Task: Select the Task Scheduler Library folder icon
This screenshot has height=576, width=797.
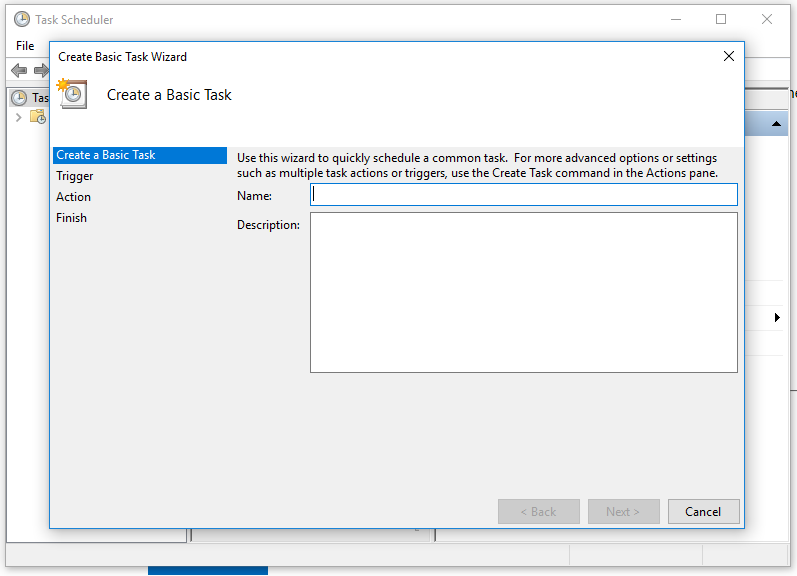Action: click(x=38, y=117)
